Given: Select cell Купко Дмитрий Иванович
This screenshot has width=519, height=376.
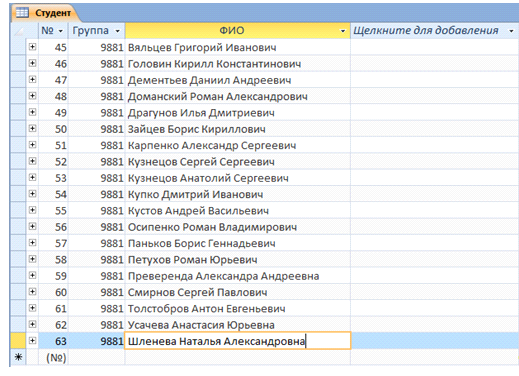Looking at the screenshot, I should point(238,194).
